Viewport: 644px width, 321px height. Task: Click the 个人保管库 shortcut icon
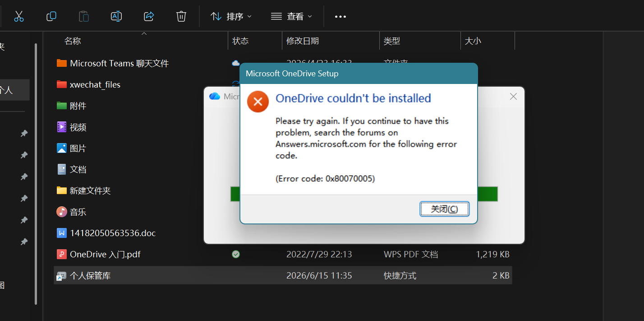click(61, 275)
